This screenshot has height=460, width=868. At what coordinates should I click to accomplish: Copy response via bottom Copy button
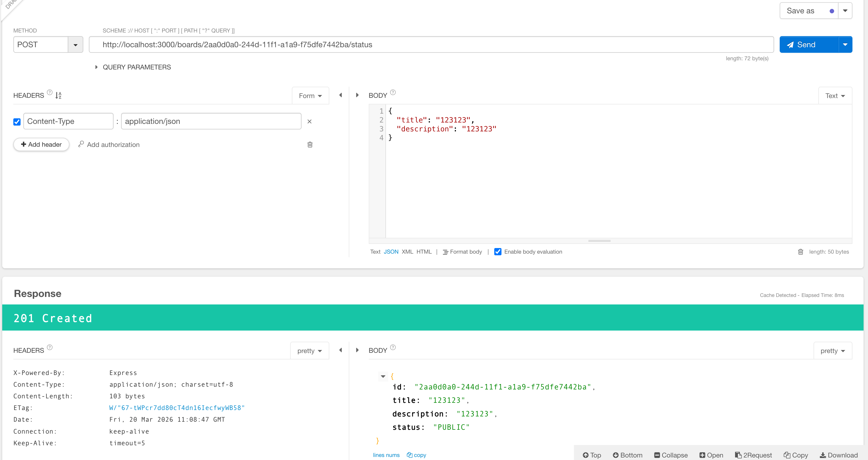(x=796, y=455)
